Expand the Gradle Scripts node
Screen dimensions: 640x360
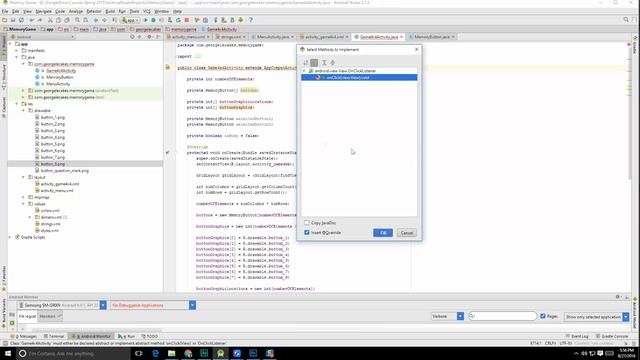click(x=10, y=237)
